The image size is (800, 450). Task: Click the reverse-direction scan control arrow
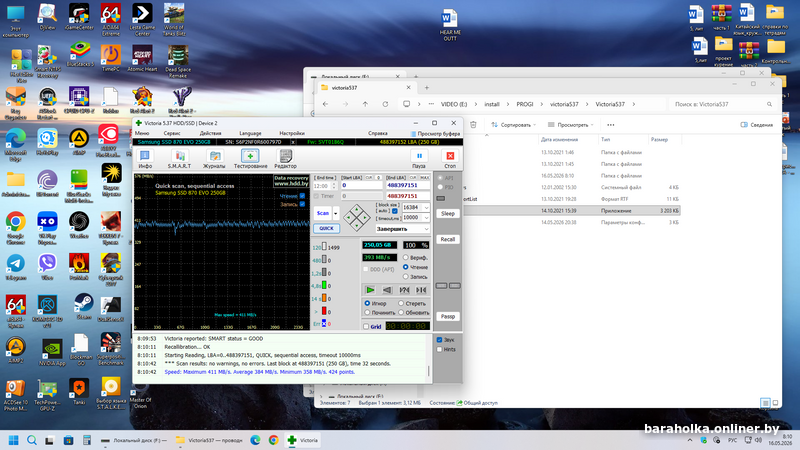pos(387,290)
